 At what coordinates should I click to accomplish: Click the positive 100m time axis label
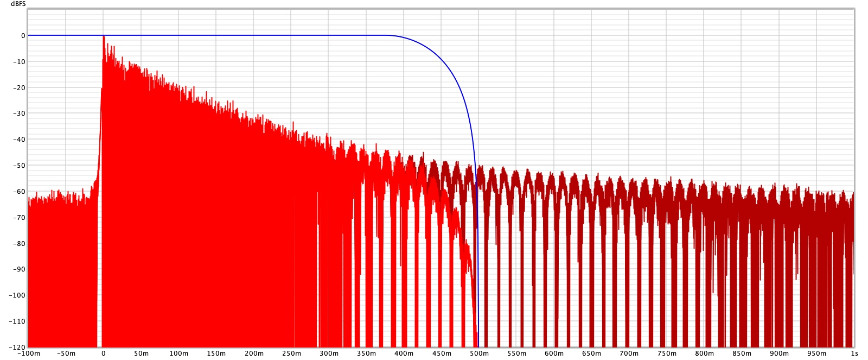click(178, 353)
